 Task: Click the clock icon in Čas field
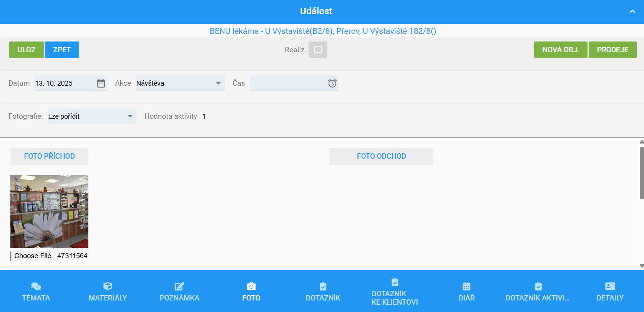tap(332, 83)
